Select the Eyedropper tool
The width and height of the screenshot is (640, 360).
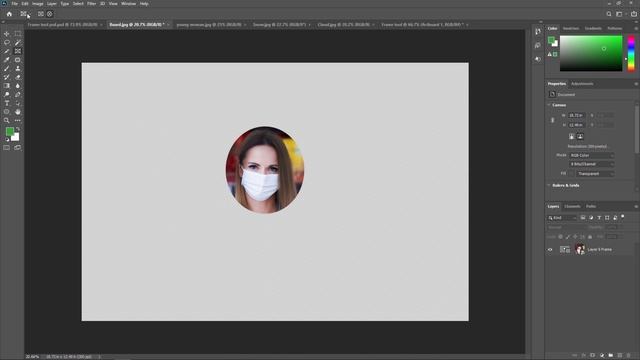7,60
